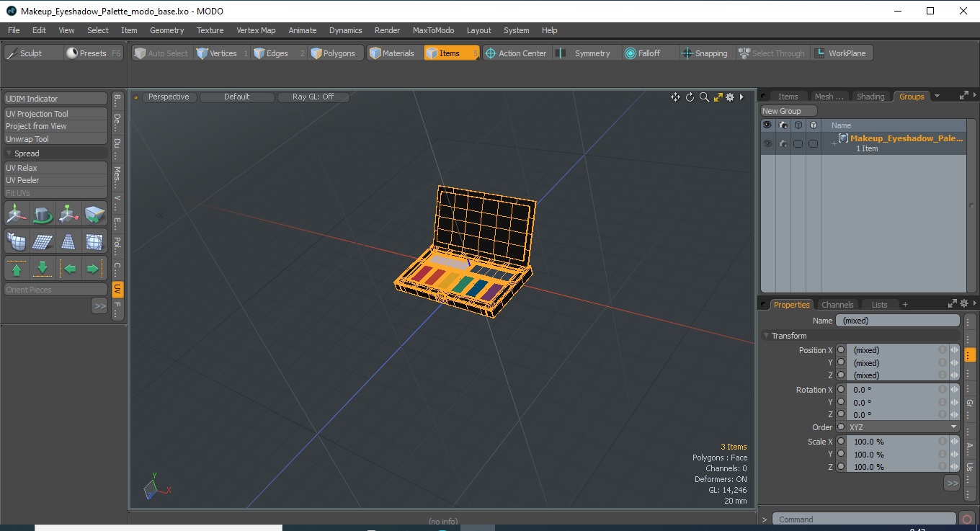
Task: Switch to the Channels tab
Action: click(837, 305)
